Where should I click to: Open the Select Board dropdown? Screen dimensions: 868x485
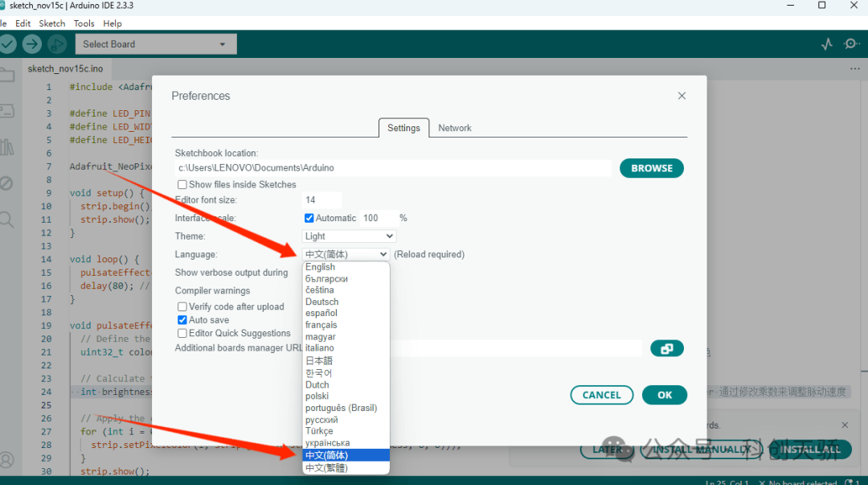click(156, 44)
